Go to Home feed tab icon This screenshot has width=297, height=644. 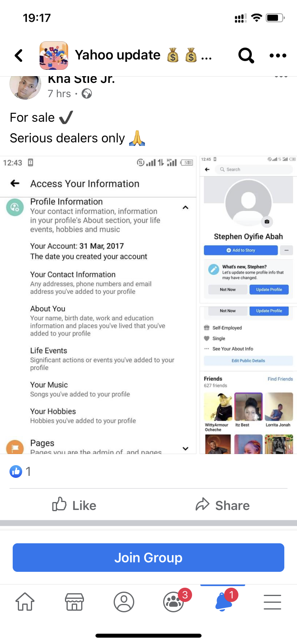pos(25,602)
